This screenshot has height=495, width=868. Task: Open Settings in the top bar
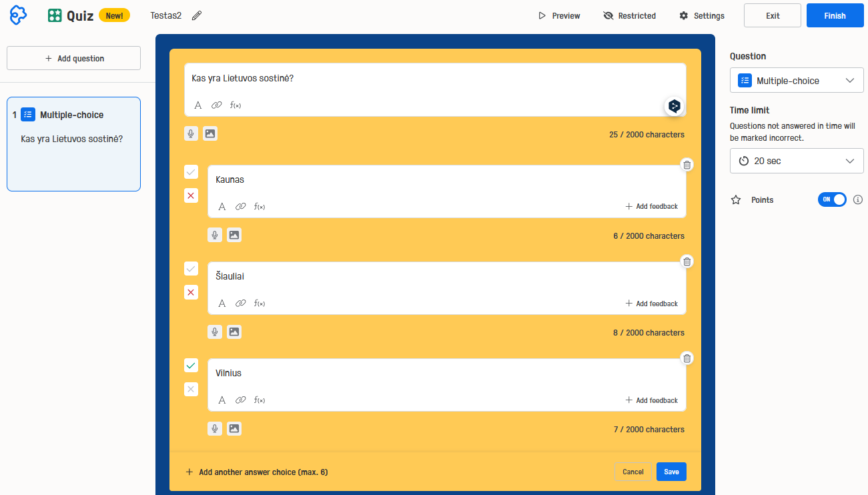[x=702, y=15]
